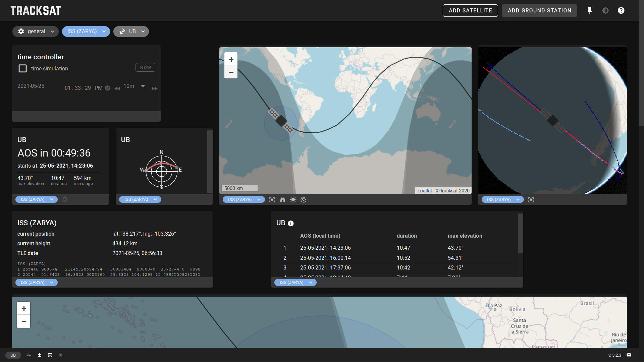Click the download icon in bottom bar
Image resolution: width=644 pixels, height=362 pixels.
coord(40,355)
